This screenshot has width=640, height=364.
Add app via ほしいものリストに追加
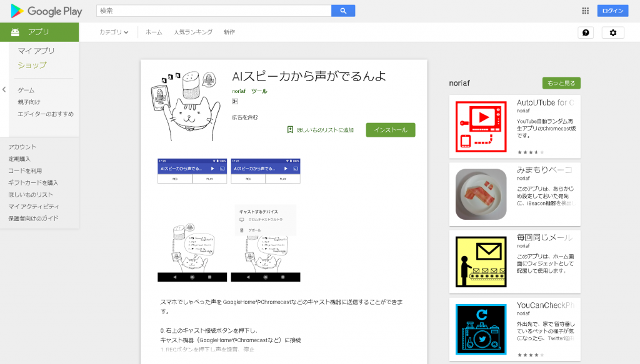tap(321, 130)
